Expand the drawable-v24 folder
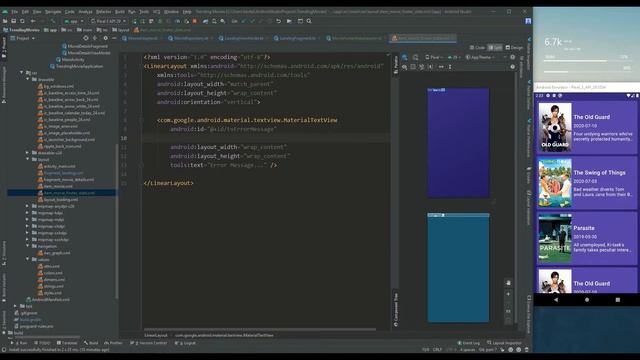 27,153
